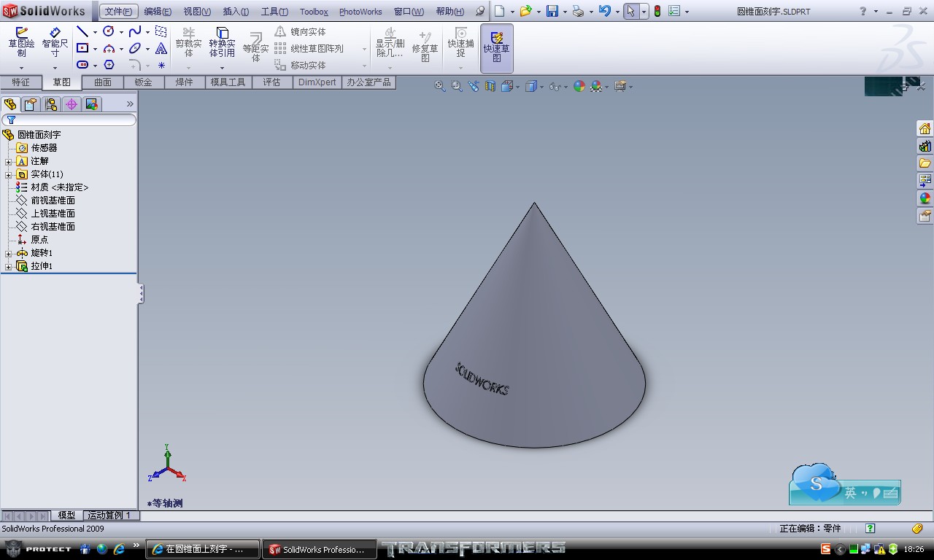Select the Corner Rectangle sketch tool

(82, 48)
